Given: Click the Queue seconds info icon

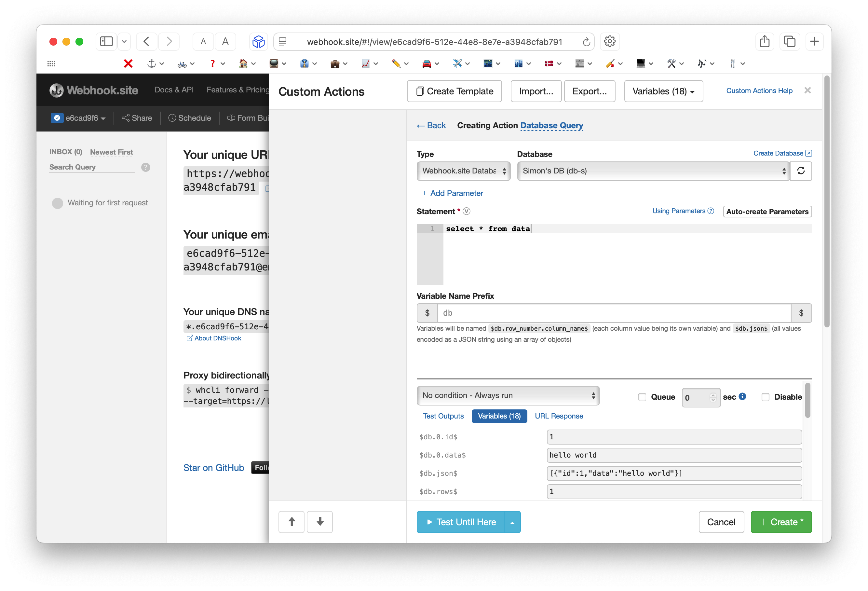Looking at the screenshot, I should click(x=742, y=396).
